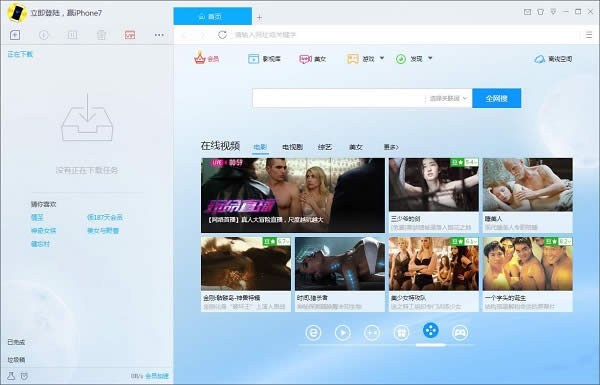Click the 会员 crown icon
Image resolution: width=600 pixels, height=385 pixels.
pyautogui.click(x=200, y=58)
